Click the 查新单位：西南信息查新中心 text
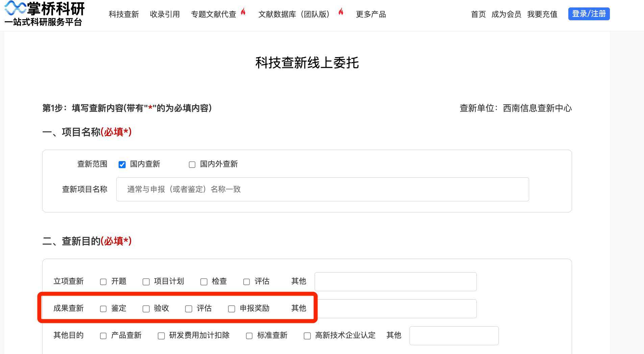Screen dimensions: 644x354 pyautogui.click(x=516, y=108)
